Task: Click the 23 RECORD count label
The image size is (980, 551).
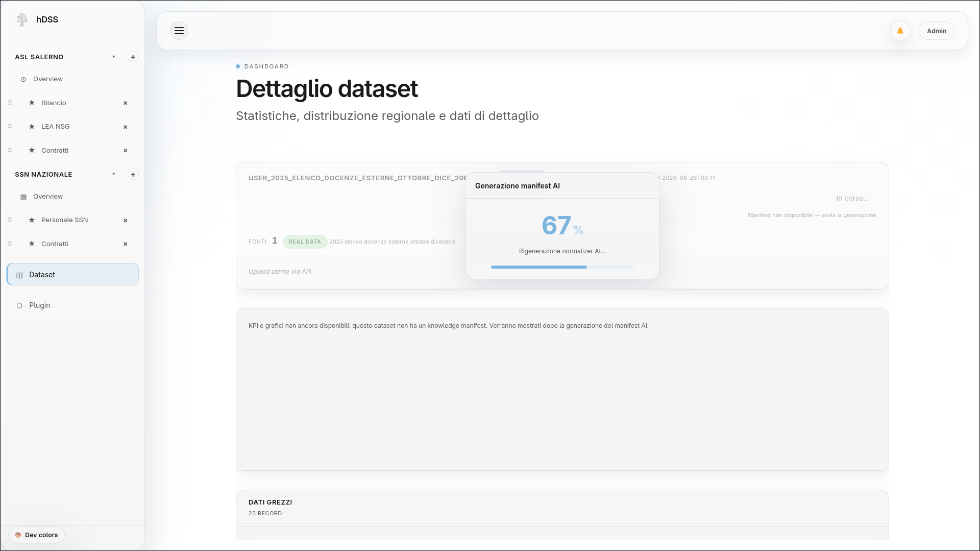Action: point(265,514)
